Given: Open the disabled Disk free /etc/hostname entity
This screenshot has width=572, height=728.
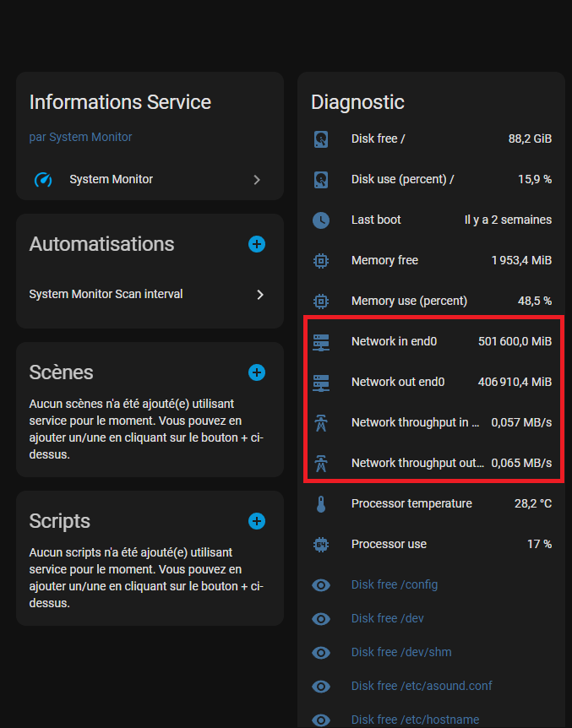Looking at the screenshot, I should (x=416, y=720).
